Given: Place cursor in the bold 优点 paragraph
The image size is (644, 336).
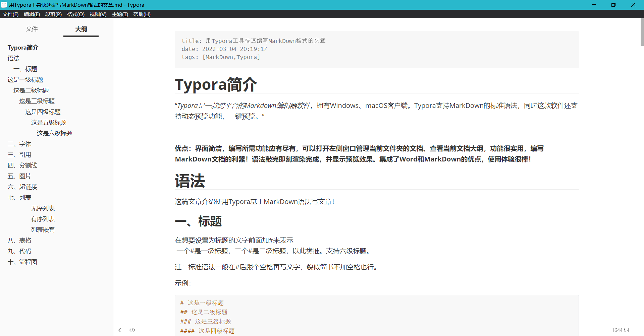Looking at the screenshot, I should click(x=359, y=154).
